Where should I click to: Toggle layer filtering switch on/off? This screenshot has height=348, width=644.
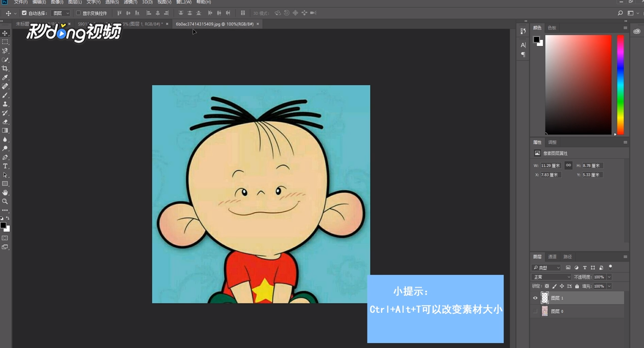(610, 267)
